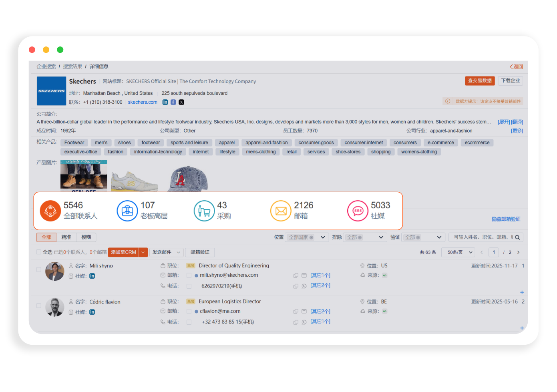Tick the 全选 select-all checkbox
The width and height of the screenshot is (557, 392).
click(39, 252)
